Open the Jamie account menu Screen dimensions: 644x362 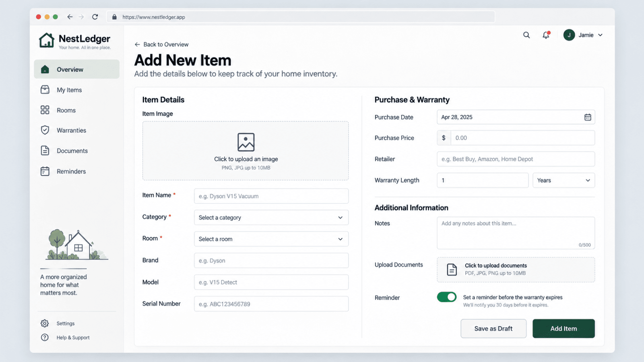click(583, 35)
